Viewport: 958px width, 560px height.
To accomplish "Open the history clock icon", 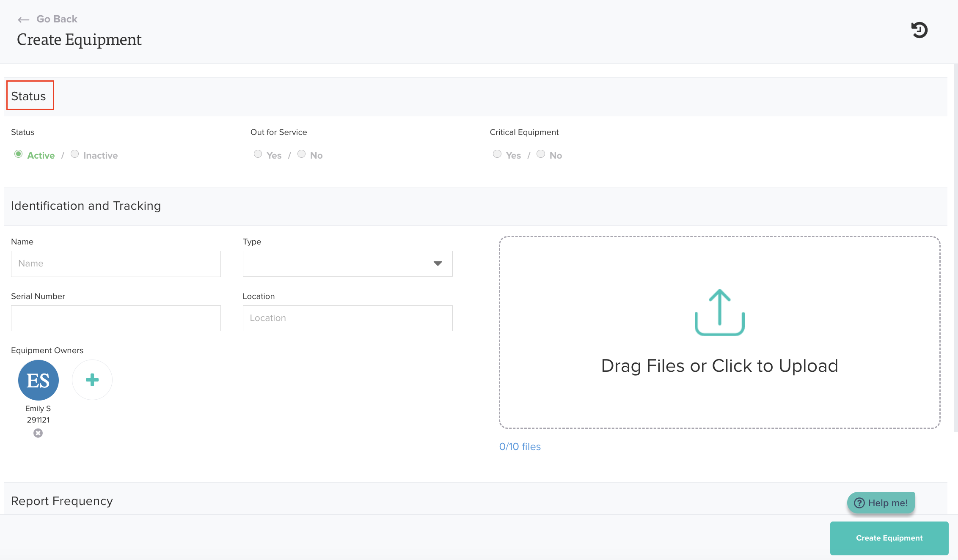I will pyautogui.click(x=919, y=30).
